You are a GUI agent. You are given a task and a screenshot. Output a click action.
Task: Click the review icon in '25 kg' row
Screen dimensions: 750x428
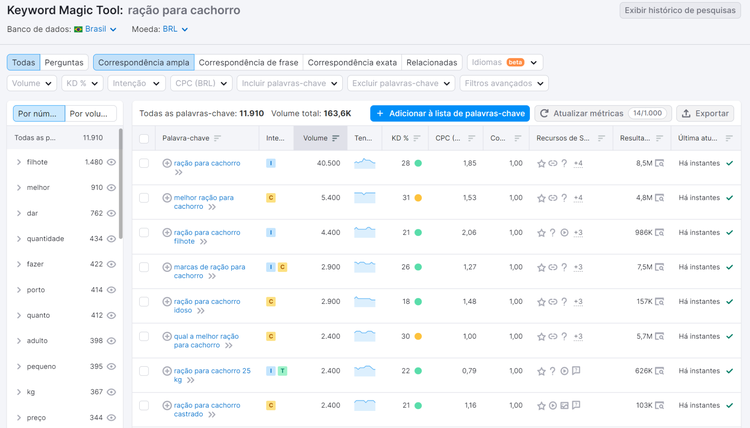(576, 371)
